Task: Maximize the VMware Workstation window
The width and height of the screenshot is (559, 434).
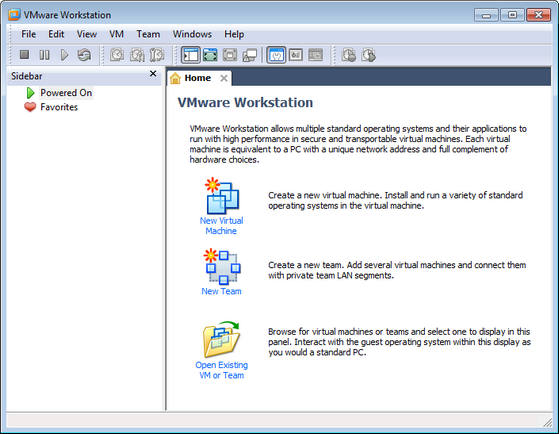Action: [512, 15]
